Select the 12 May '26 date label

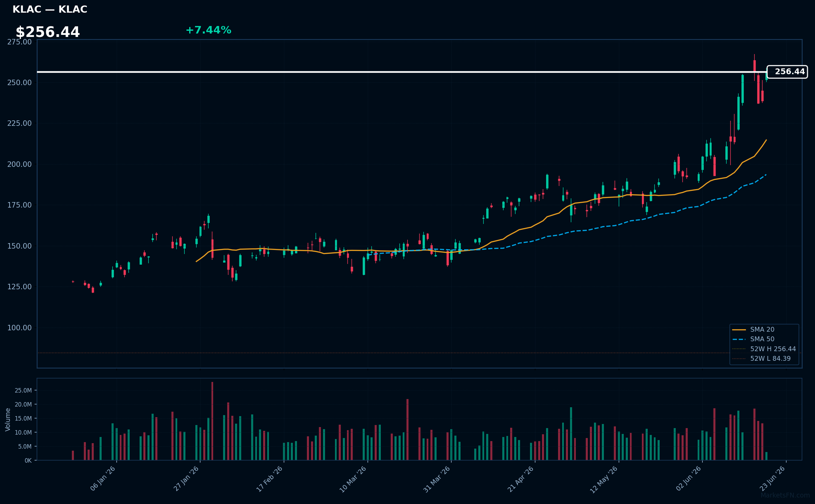tap(604, 479)
